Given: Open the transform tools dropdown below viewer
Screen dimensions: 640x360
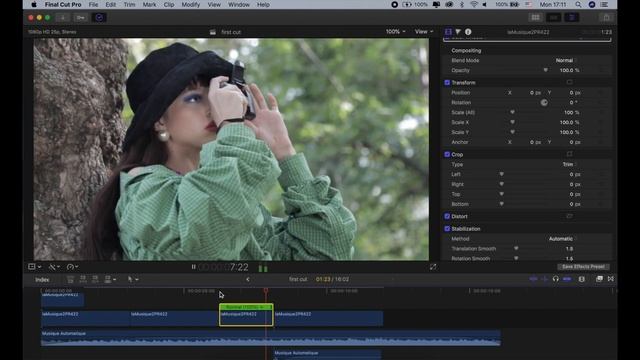Looking at the screenshot, I should 34,267.
